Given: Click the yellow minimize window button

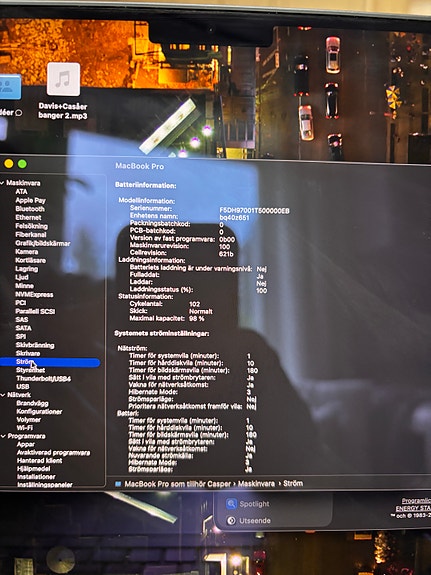Looking at the screenshot, I should click(9, 164).
